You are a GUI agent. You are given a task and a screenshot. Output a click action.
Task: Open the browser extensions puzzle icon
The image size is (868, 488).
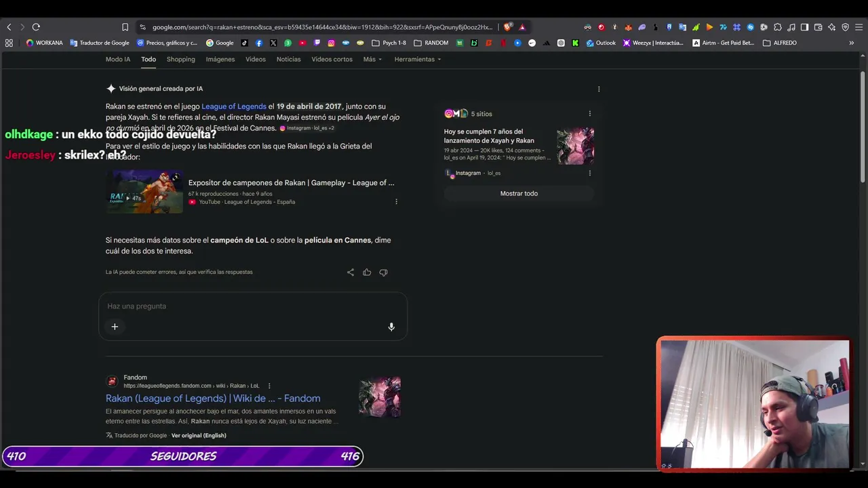(x=777, y=27)
